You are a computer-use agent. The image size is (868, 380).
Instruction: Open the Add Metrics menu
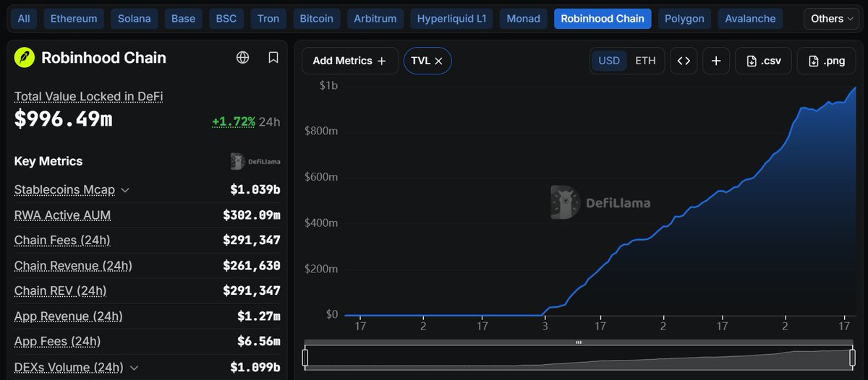coord(349,61)
